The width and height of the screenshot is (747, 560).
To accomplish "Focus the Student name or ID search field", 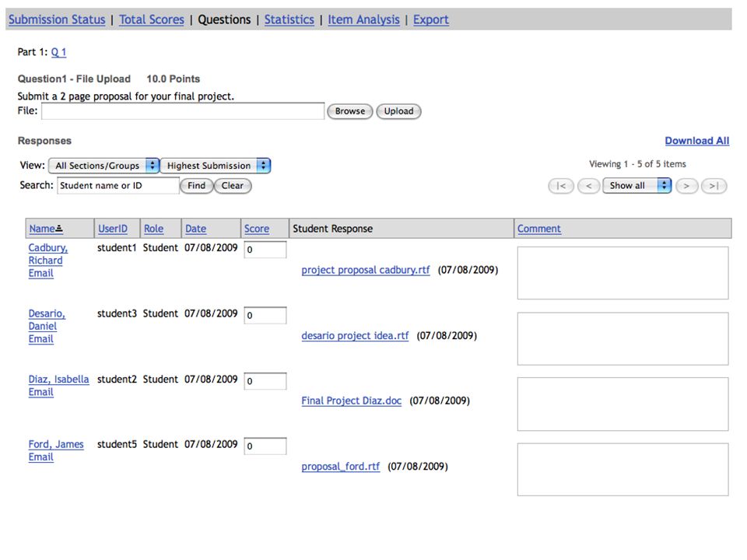I will 118,186.
